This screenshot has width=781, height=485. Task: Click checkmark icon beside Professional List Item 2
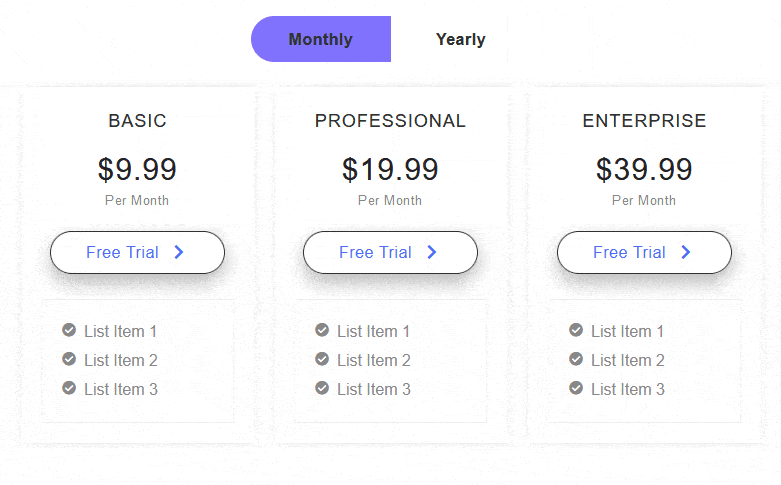322,359
